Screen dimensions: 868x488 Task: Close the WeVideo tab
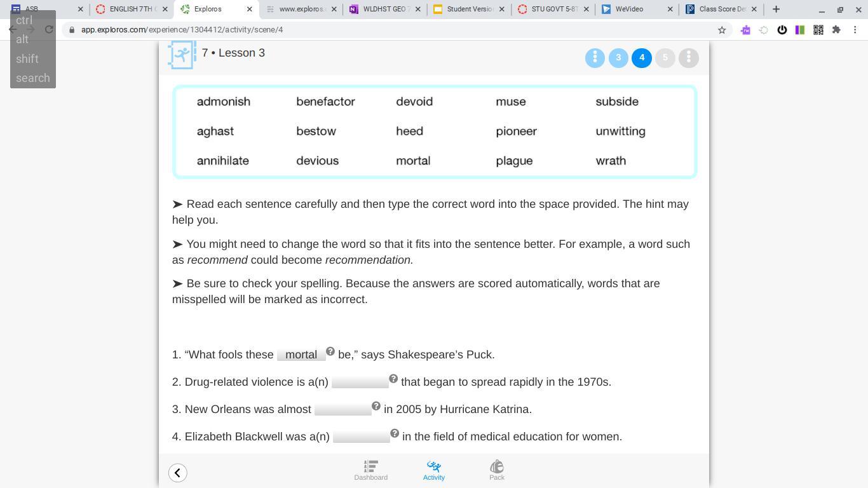coord(670,9)
